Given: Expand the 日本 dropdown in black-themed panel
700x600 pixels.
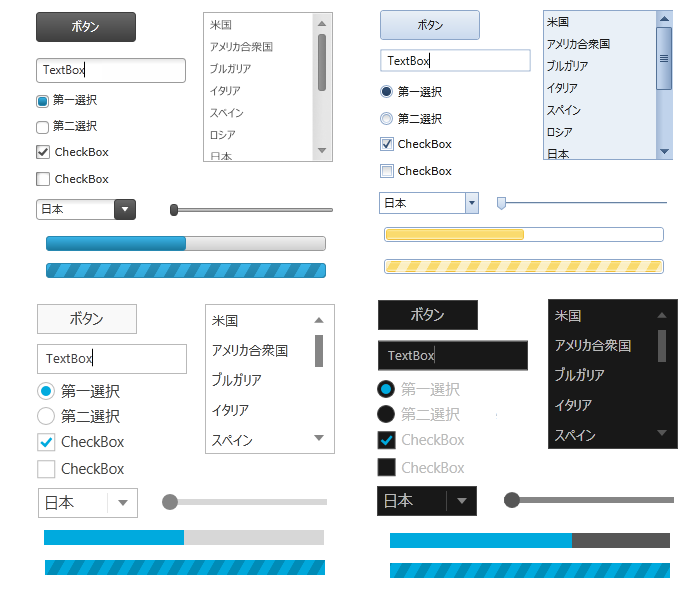Looking at the screenshot, I should click(461, 501).
